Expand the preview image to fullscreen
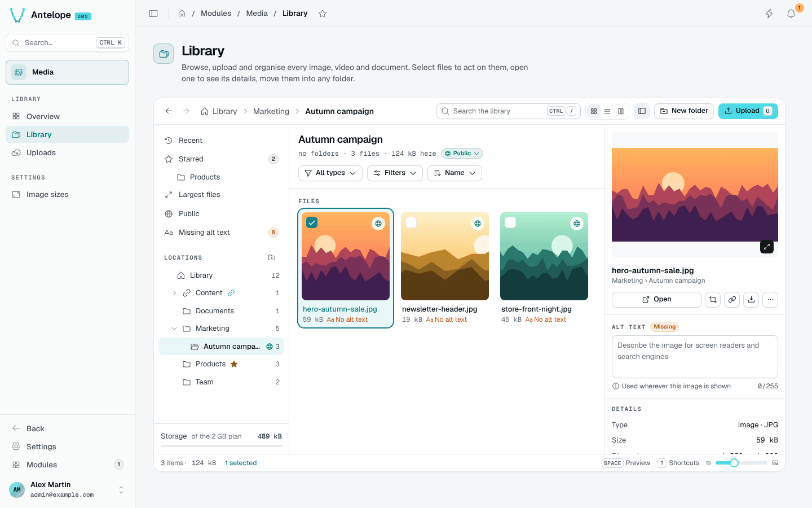Screen dimensions: 812x508 767,247
